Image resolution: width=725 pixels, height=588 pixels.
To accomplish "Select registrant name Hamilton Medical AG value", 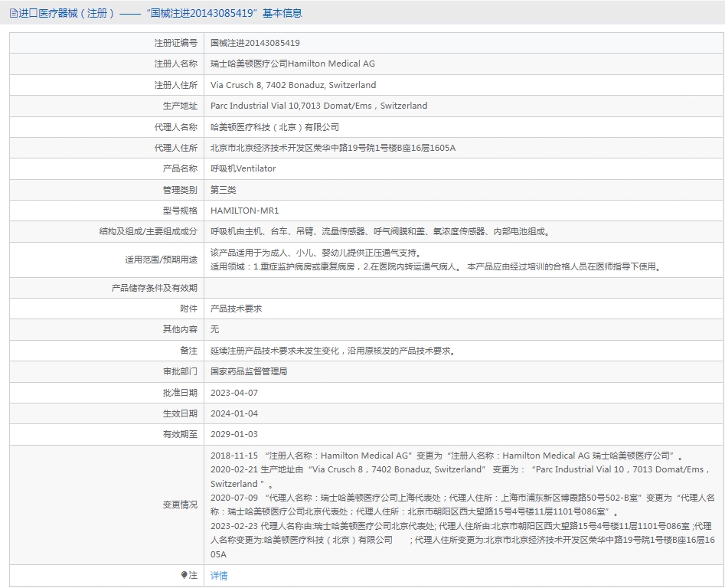I will [x=292, y=64].
